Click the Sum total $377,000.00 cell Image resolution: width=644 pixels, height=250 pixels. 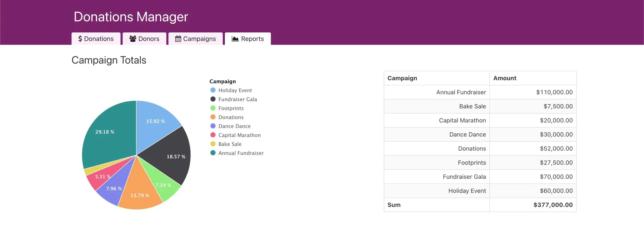pyautogui.click(x=553, y=205)
